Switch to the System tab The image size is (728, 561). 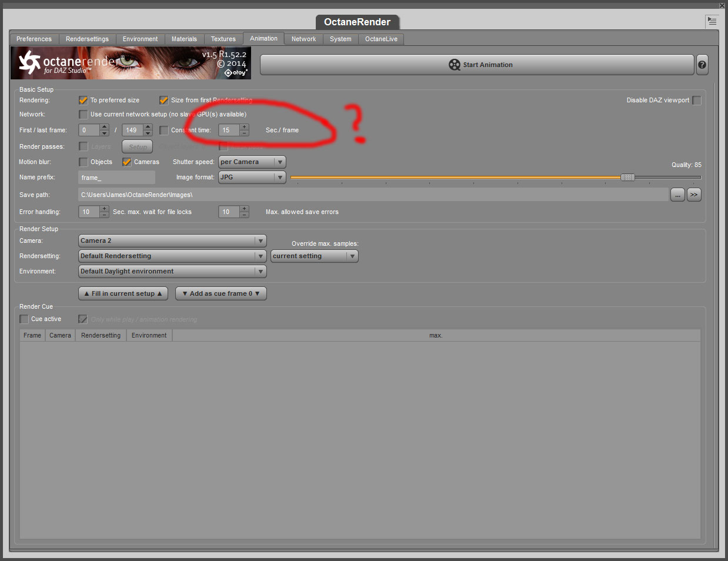340,39
